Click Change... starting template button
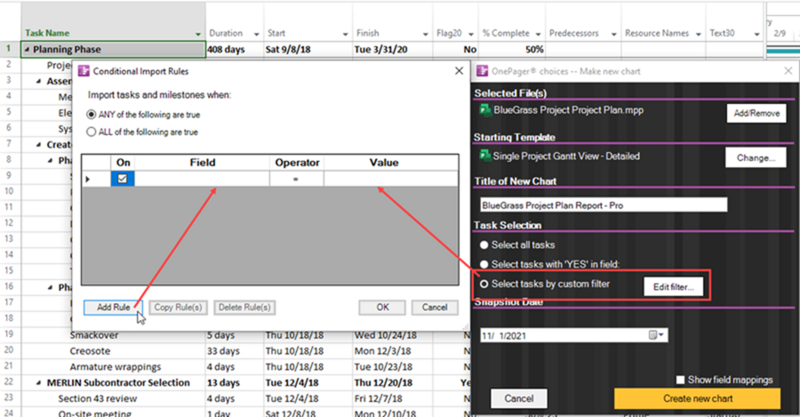Image resolution: width=800 pixels, height=417 pixels. pos(756,158)
